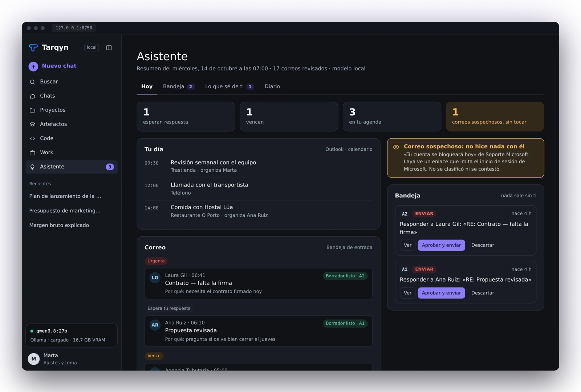The width and height of the screenshot is (581, 392).
Task: Open the Lo que sé de ti tab
Action: click(x=229, y=86)
